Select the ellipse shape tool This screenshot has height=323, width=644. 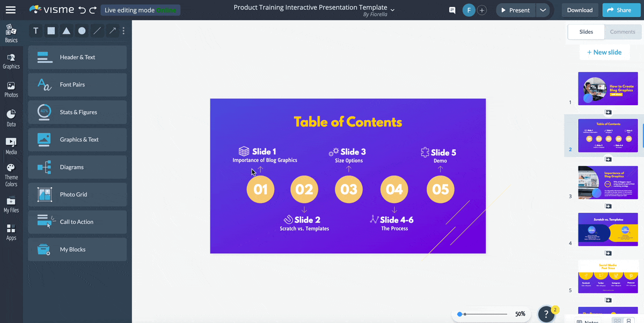[82, 31]
